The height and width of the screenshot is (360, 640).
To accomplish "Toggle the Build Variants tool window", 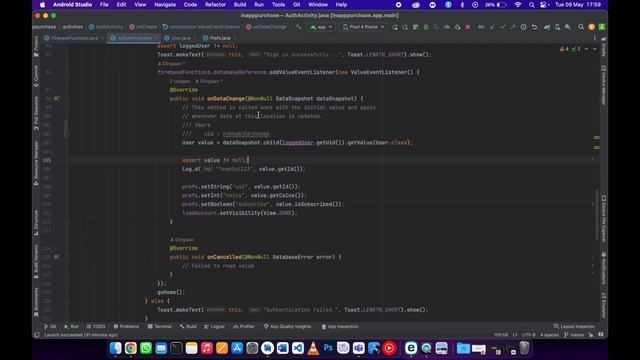I will (36, 262).
